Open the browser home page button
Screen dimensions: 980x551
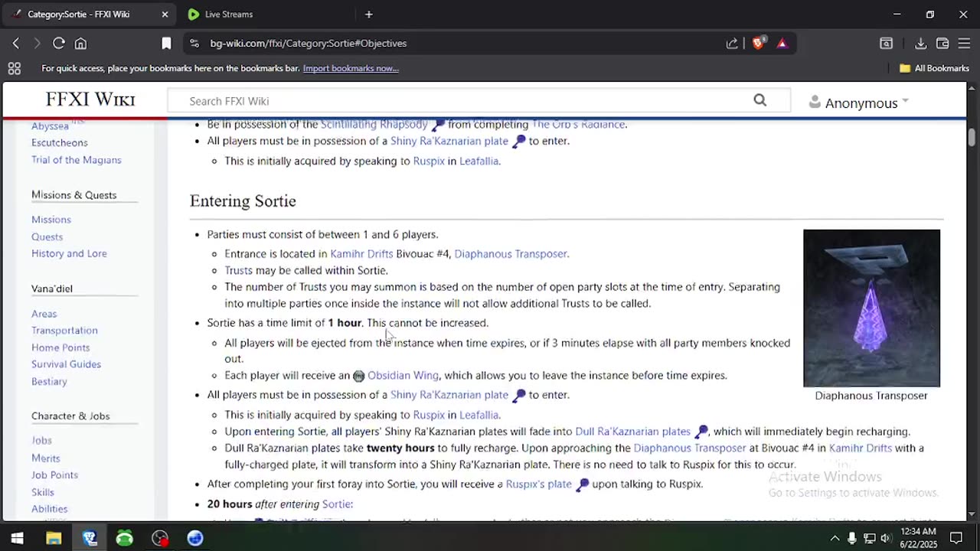pos(80,44)
